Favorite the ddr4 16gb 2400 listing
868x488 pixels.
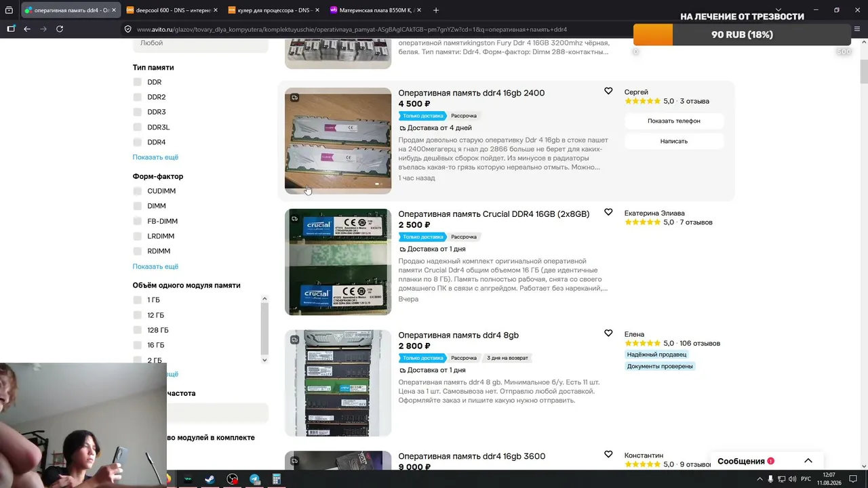coord(608,91)
